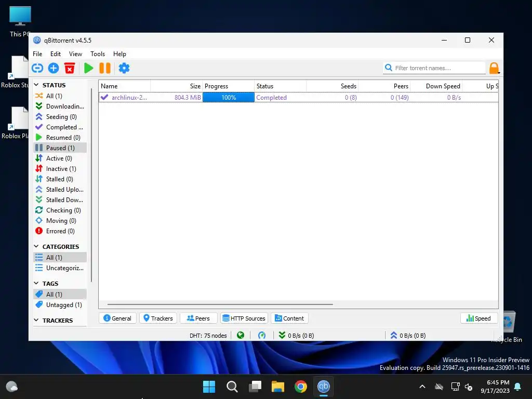
Task: Select the Moving (0) status filter
Action: (x=60, y=221)
